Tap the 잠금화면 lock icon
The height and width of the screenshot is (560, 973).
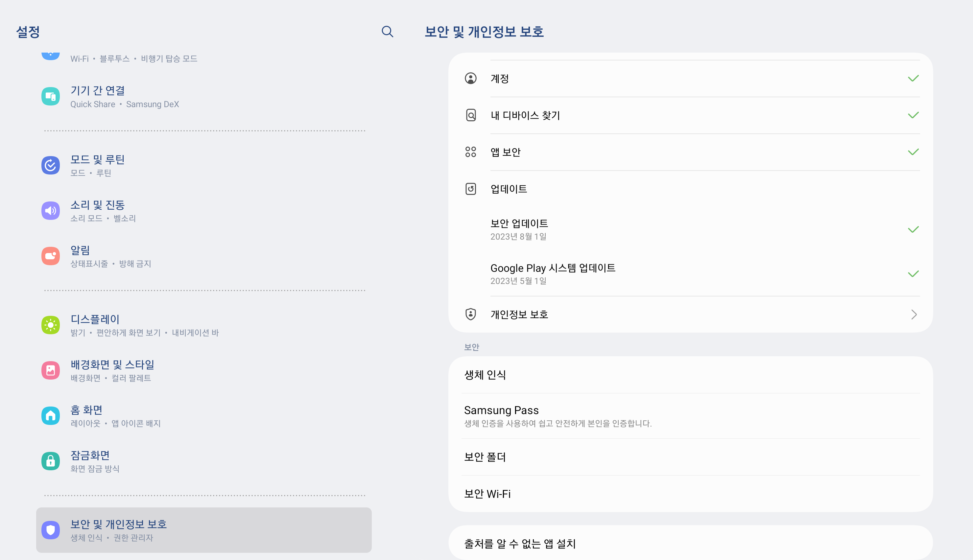point(50,461)
